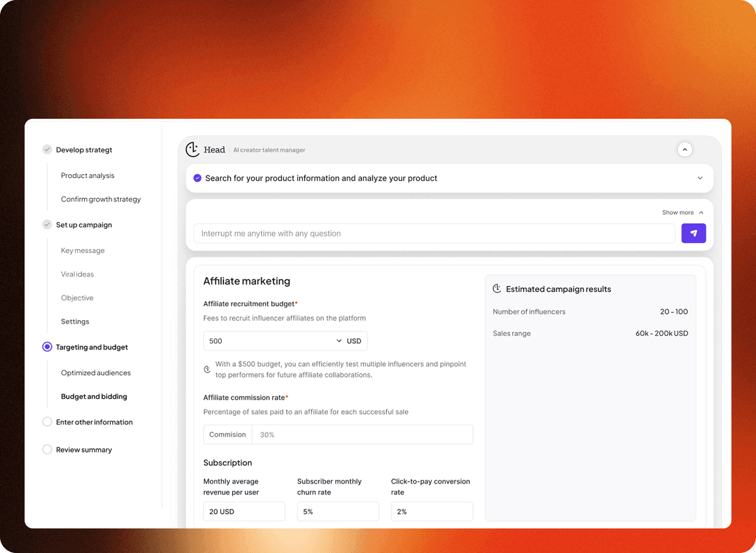Click Show more link
This screenshot has width=756, height=553.
pyautogui.click(x=678, y=212)
